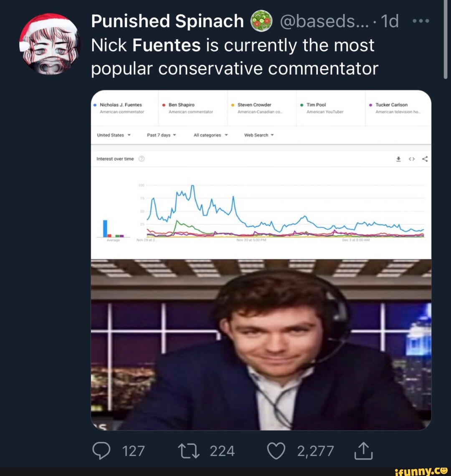This screenshot has width=451, height=476.
Task: Download the trends data as CSV
Action: [x=398, y=159]
